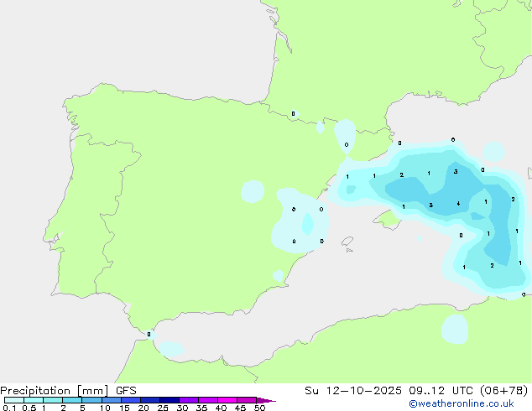Pick the 0.1–0.5 mm legend color swatch

pos(14,400)
